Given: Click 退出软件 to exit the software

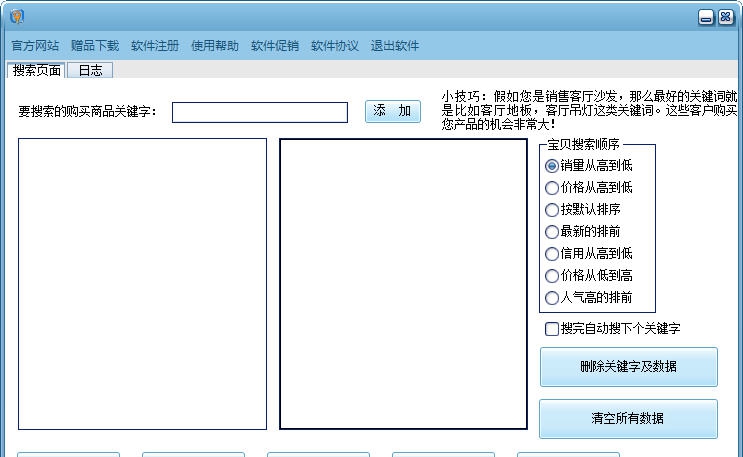Looking at the screenshot, I should pyautogui.click(x=395, y=46).
